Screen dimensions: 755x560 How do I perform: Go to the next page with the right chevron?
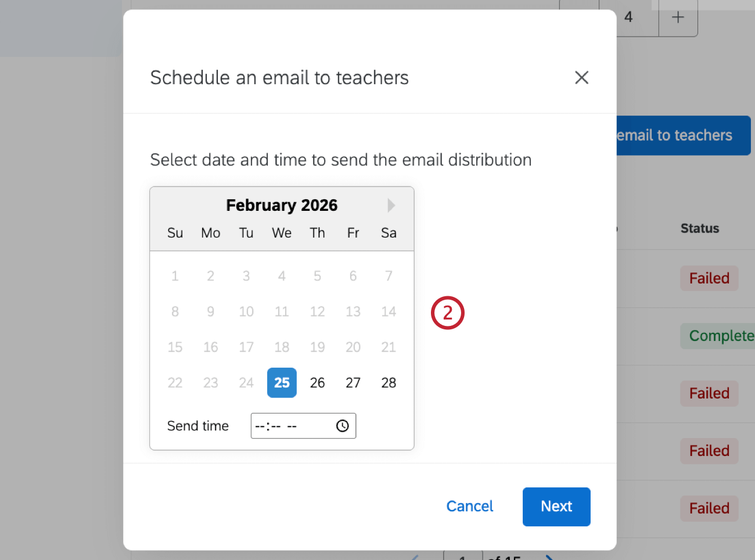[x=548, y=556]
